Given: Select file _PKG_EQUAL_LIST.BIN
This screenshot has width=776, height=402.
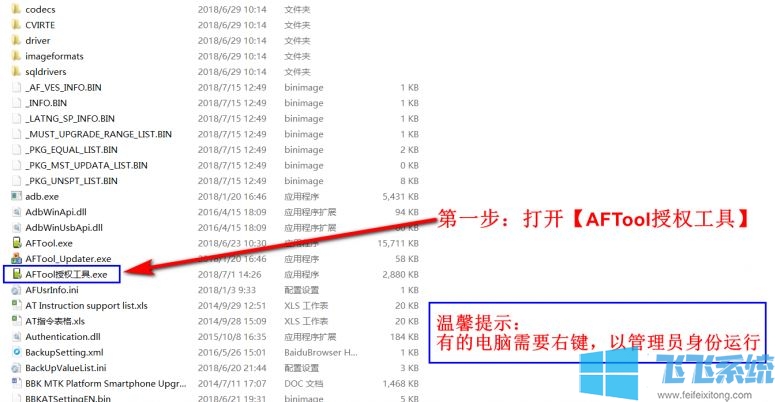Looking at the screenshot, I should point(71,150).
